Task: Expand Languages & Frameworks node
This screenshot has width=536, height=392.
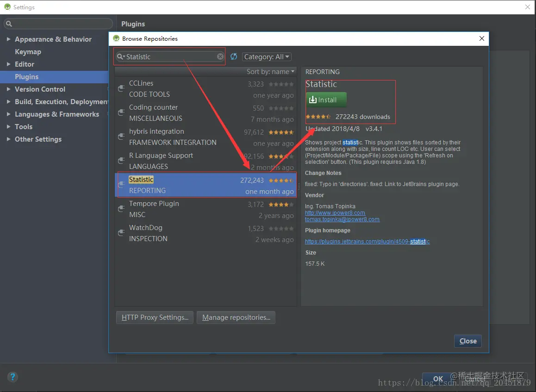Action: (8, 114)
